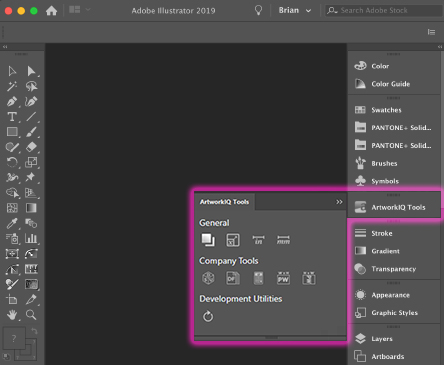444x365 pixels.
Task: Click the inches dimension icon under General
Action: pyautogui.click(x=258, y=240)
